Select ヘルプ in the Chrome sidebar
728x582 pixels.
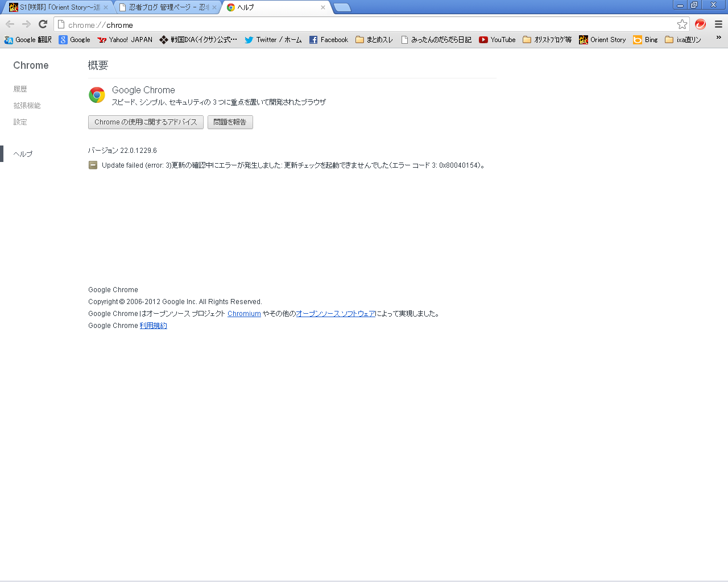click(23, 154)
